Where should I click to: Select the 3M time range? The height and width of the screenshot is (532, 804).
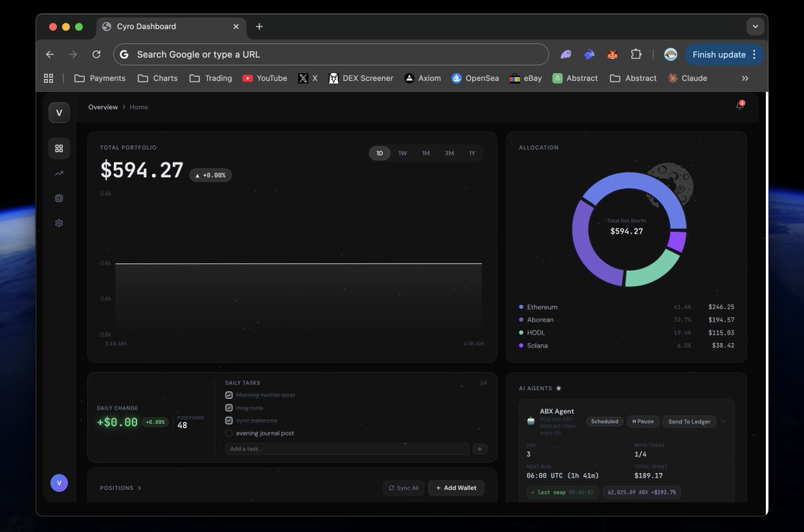(449, 153)
